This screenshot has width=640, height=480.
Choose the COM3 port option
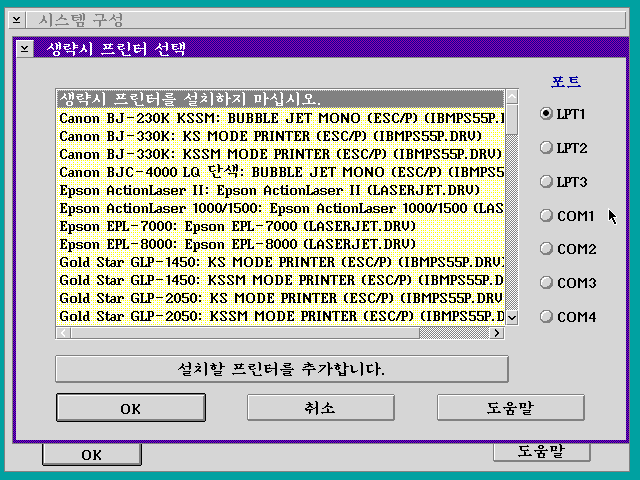(x=568, y=282)
